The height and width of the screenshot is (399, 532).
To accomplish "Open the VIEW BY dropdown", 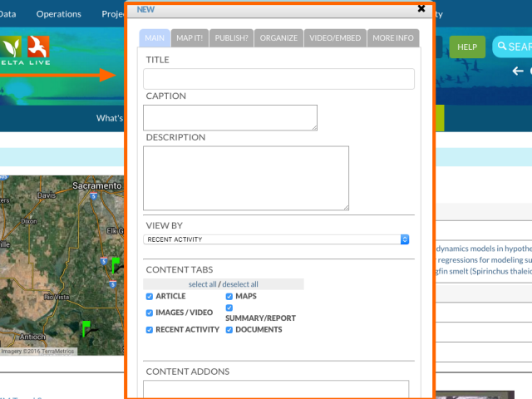I will click(x=277, y=239).
